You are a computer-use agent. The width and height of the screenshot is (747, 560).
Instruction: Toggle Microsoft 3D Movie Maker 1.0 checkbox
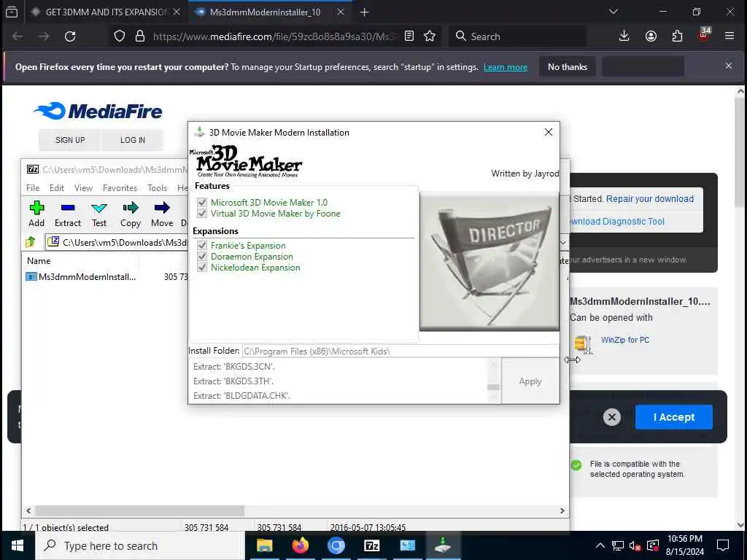pos(202,203)
